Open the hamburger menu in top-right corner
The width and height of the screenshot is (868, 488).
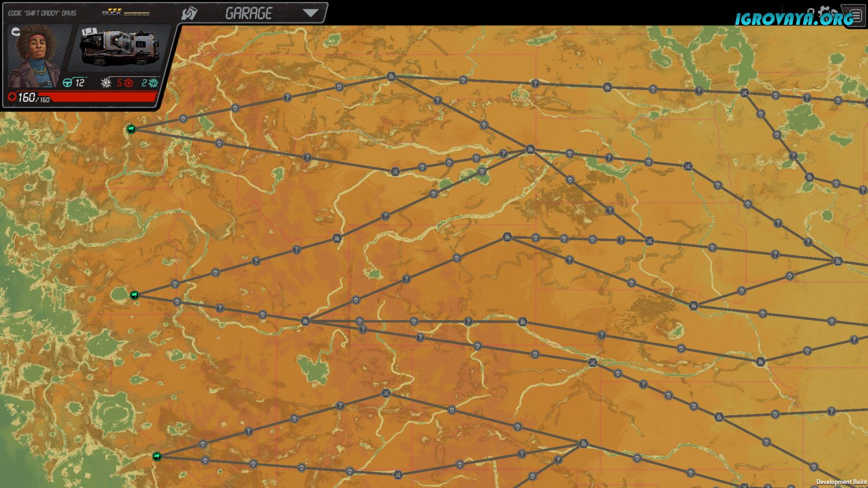(x=856, y=16)
